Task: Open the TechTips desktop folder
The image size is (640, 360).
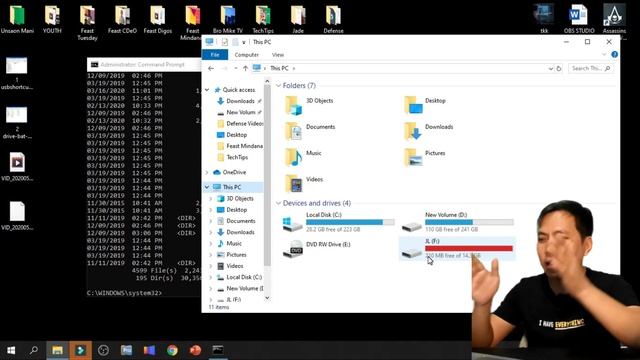Action: click(x=263, y=19)
